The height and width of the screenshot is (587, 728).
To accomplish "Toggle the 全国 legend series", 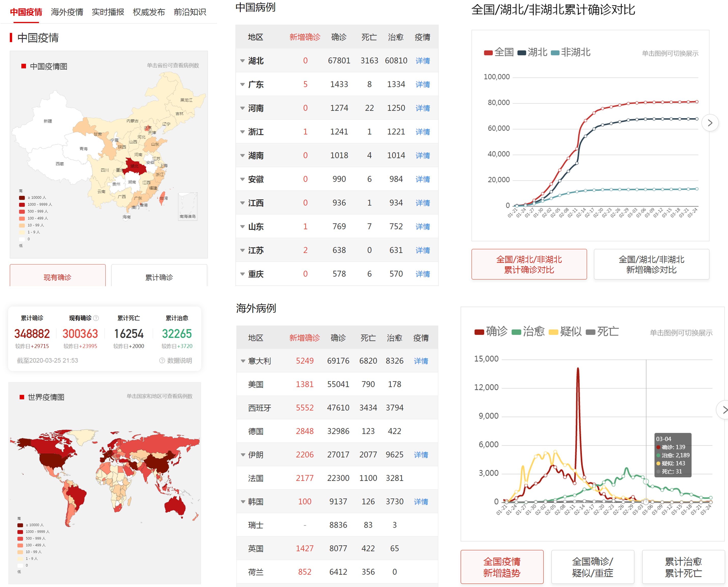I will pyautogui.click(x=499, y=52).
